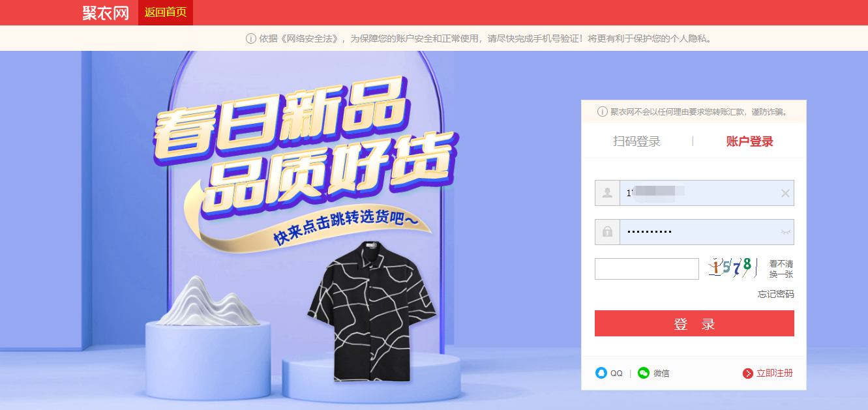Focus the captcha code input field
This screenshot has width=868, height=410.
point(647,269)
